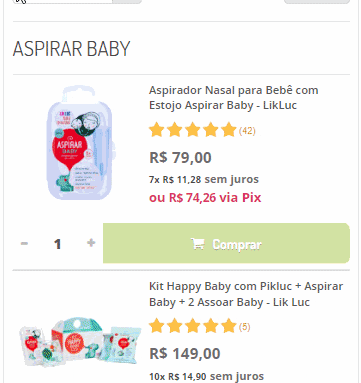The width and height of the screenshot is (361, 383).
Task: Open the 5 reviews count for Kit Happy Baby
Action: (244, 327)
